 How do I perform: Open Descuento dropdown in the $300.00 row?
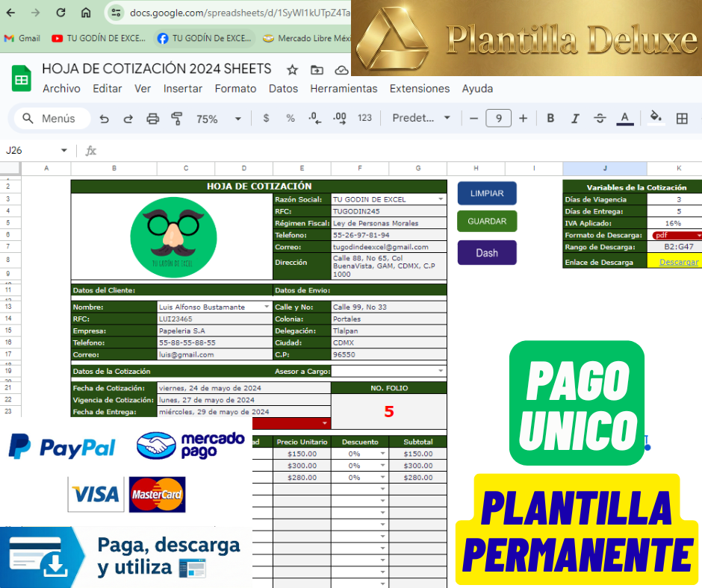click(x=383, y=466)
